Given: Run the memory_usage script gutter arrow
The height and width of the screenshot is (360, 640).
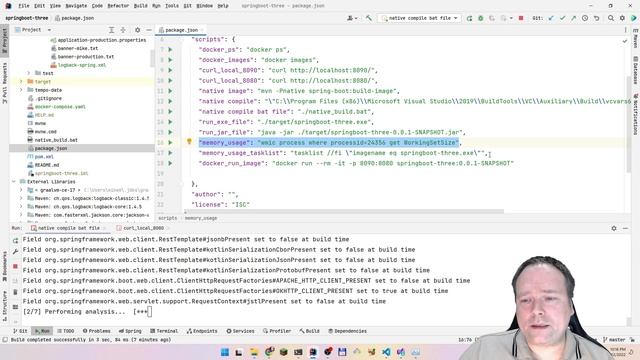Looking at the screenshot, I should [x=170, y=142].
